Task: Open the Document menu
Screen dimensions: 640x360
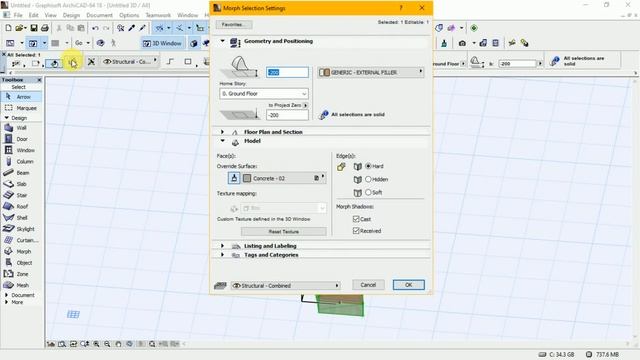Action: (99, 15)
